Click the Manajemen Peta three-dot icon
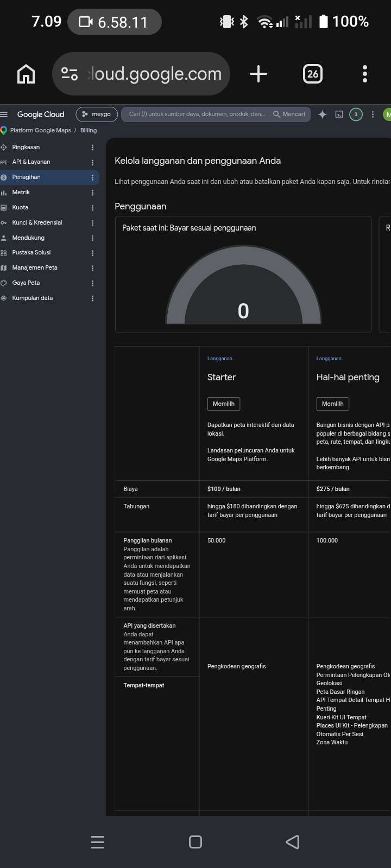The width and height of the screenshot is (391, 868). (92, 268)
